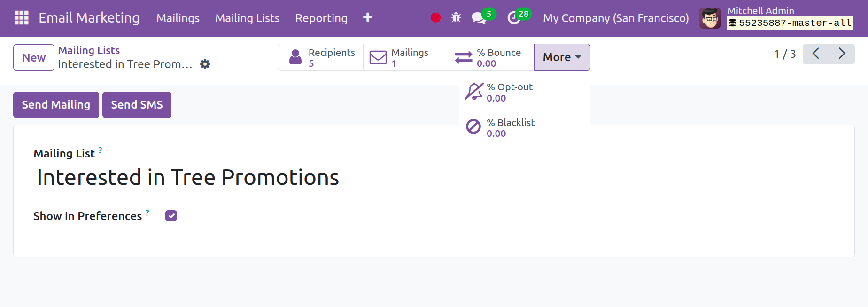868x307 pixels.
Task: Open the Reporting menu
Action: (321, 18)
